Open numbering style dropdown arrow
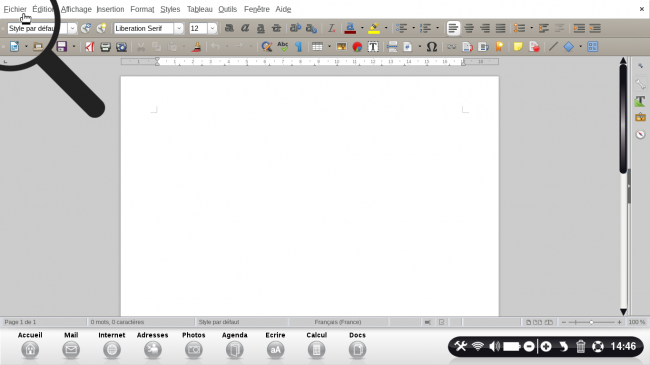 pos(437,28)
